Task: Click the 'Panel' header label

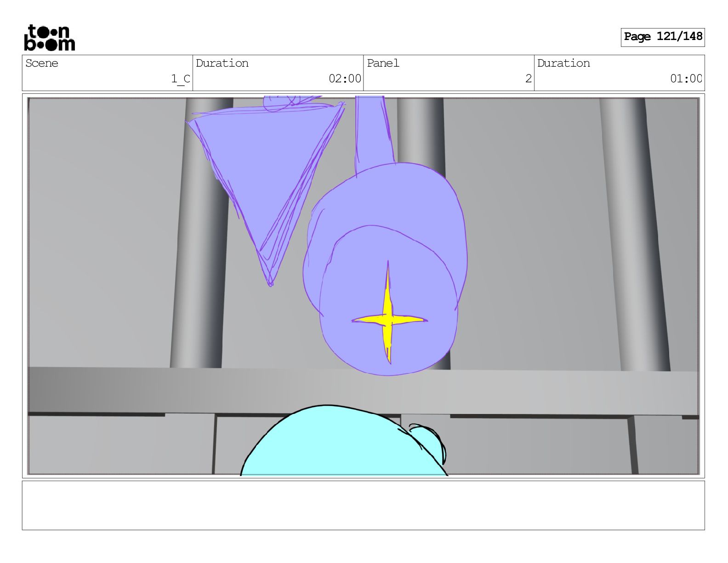Action: point(383,63)
